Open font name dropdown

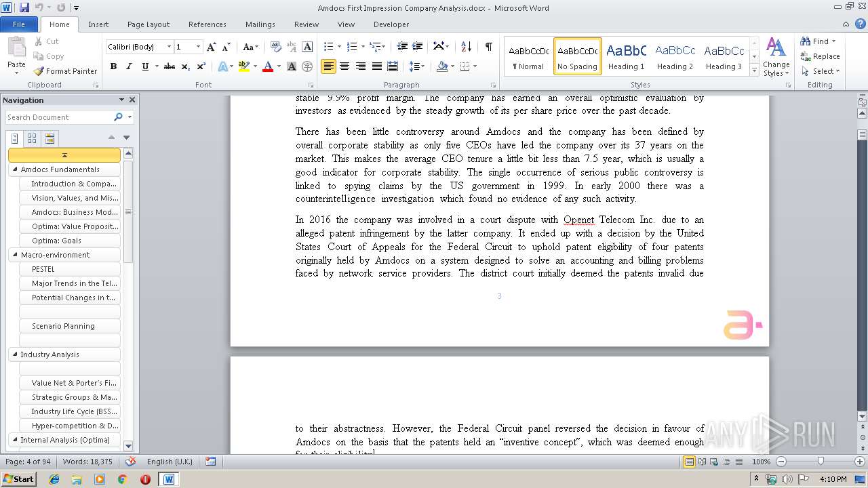coord(169,47)
